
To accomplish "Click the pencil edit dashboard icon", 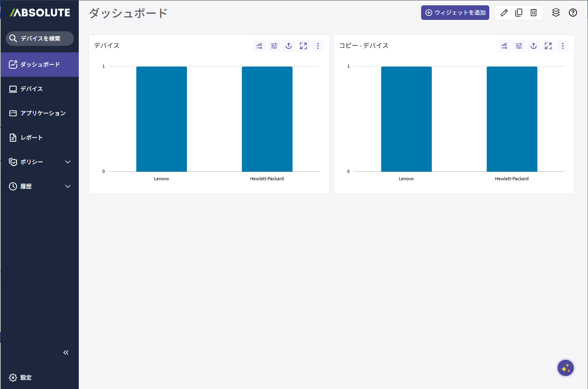I will pyautogui.click(x=504, y=13).
